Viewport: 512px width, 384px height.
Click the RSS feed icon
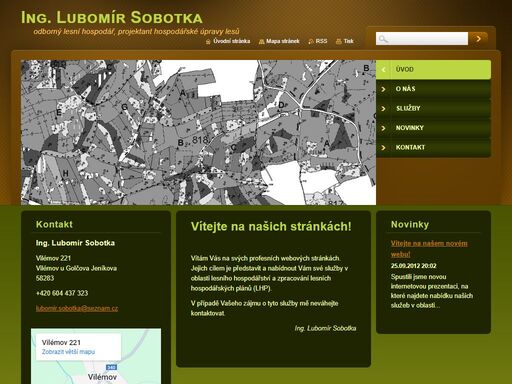(311, 42)
